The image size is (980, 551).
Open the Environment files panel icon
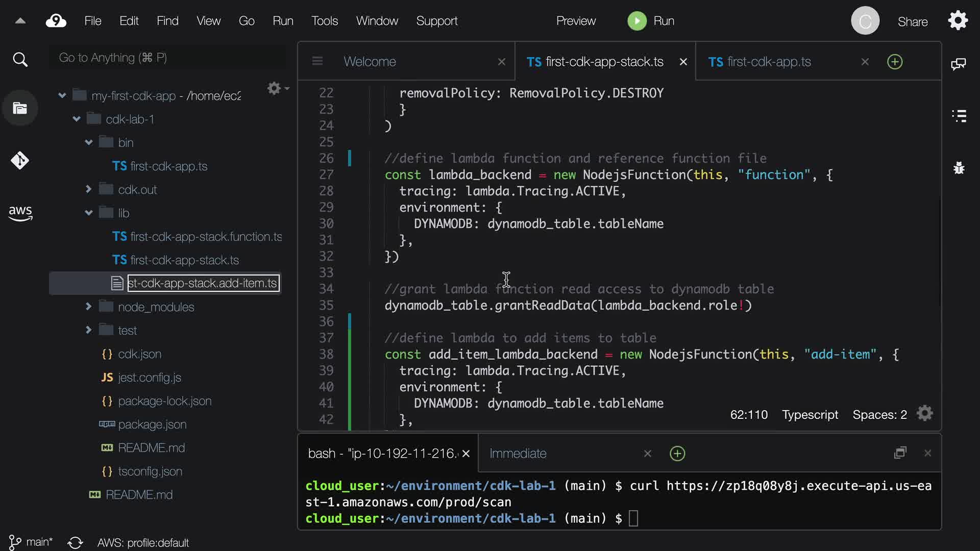point(20,108)
